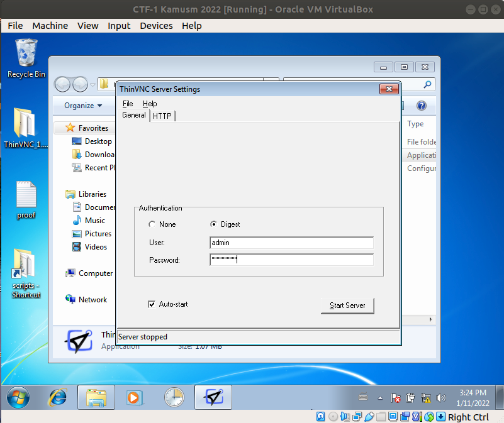Click the Action Center flag tray icon
Image resolution: width=504 pixels, height=423 pixels.
[395, 398]
